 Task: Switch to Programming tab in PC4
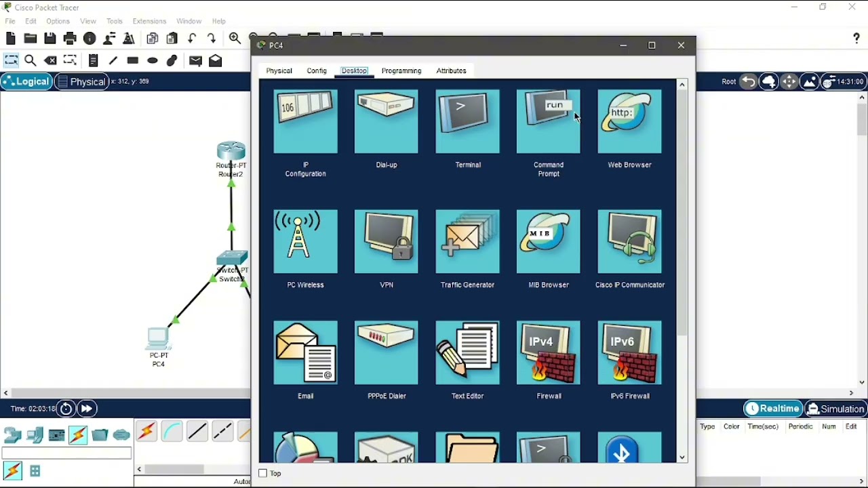click(401, 70)
